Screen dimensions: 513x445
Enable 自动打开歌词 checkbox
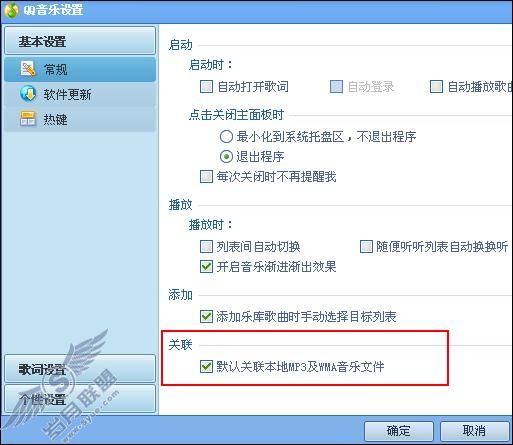coord(206,87)
